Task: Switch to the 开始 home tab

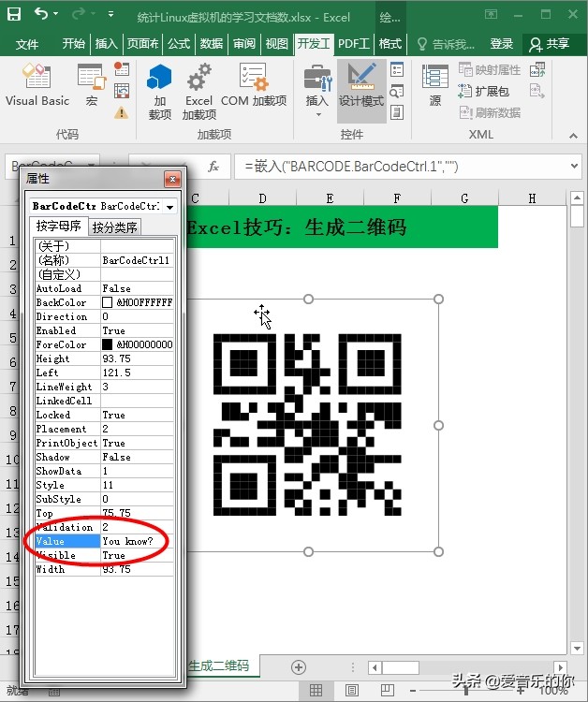Action: (73, 44)
